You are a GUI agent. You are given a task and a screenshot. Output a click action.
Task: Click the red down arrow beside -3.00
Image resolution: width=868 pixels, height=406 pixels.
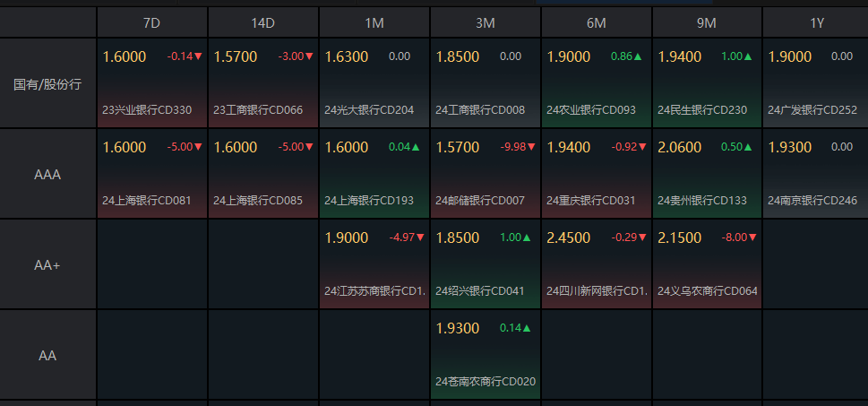310,57
